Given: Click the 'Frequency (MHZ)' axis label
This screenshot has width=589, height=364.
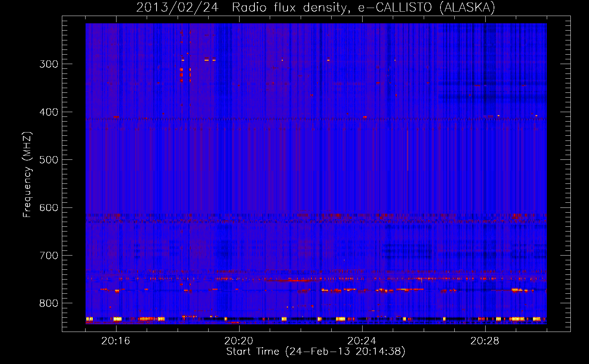Looking at the screenshot, I should point(27,175).
